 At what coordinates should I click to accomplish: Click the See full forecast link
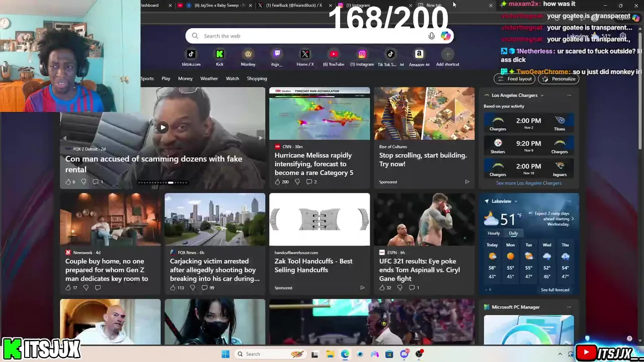(x=555, y=290)
